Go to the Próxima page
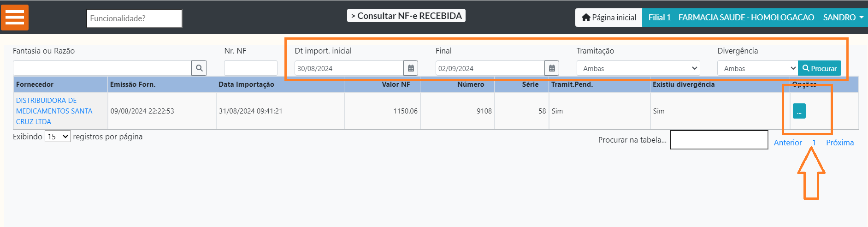 point(839,143)
